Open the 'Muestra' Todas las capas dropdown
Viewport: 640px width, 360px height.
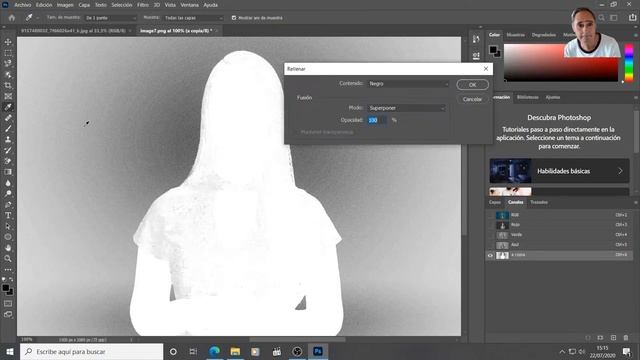coord(193,18)
